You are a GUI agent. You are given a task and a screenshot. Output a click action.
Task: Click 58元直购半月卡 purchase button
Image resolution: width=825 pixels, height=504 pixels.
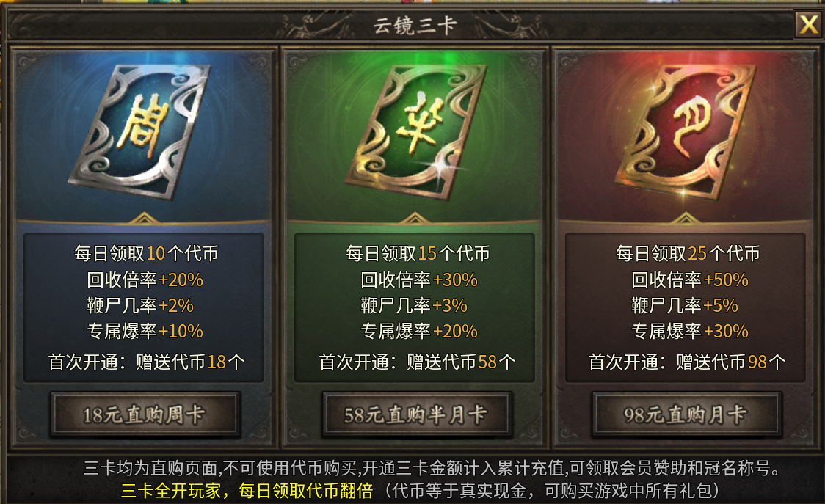coord(415,414)
